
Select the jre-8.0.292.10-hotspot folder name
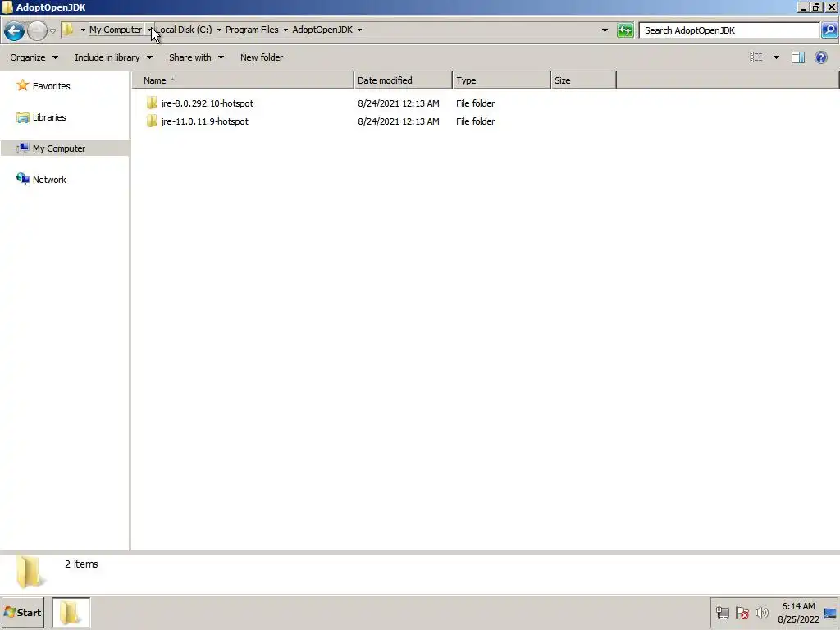(x=207, y=103)
